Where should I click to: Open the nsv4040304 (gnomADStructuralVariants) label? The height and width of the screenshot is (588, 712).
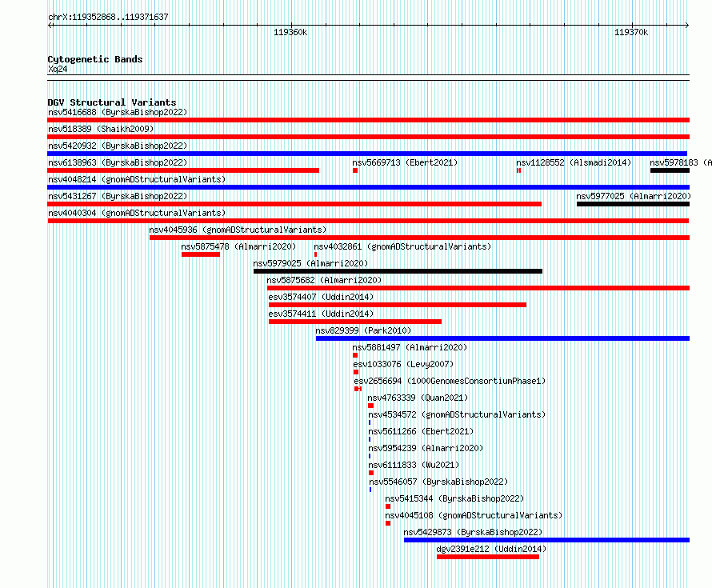(x=137, y=213)
